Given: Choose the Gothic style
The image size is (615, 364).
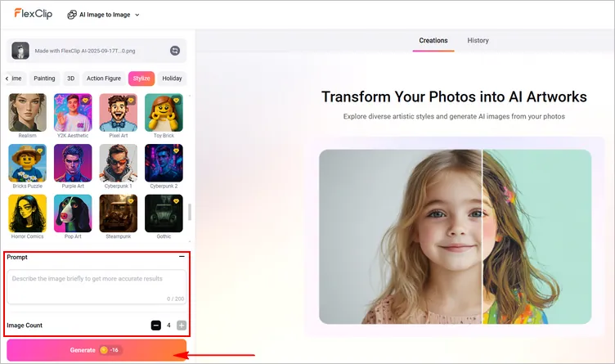Looking at the screenshot, I should coord(164,213).
